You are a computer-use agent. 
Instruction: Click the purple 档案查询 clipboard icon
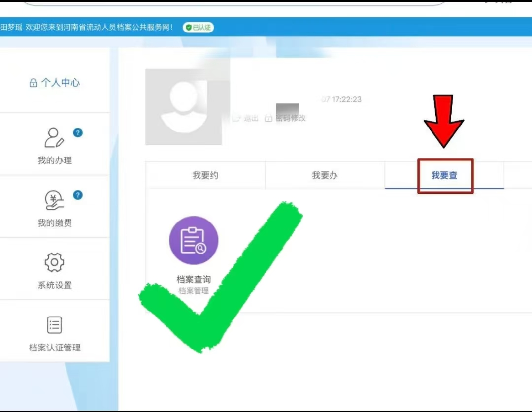(194, 241)
